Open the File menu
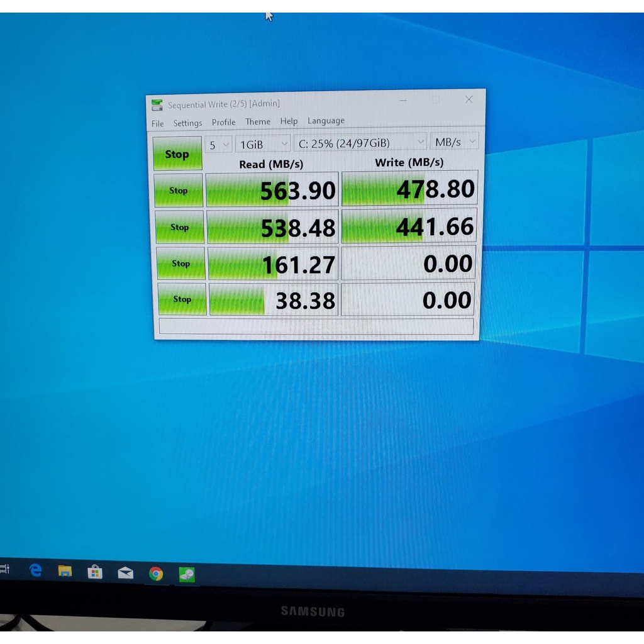The height and width of the screenshot is (644, 644). pyautogui.click(x=157, y=123)
